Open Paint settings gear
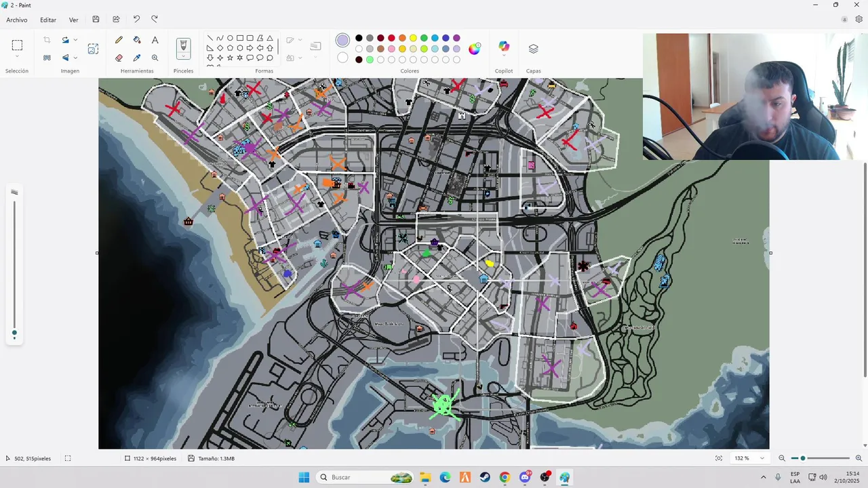 pos(859,20)
